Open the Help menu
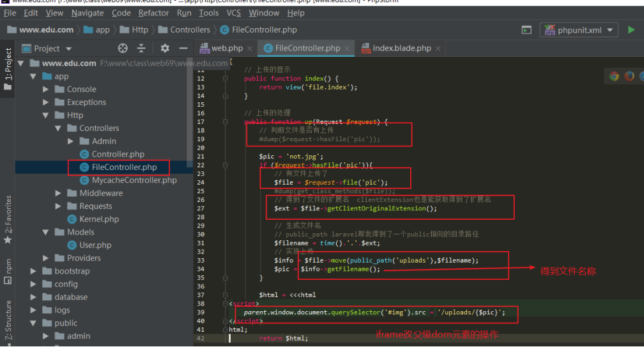Viewport: 644px width, 347px height. pos(296,13)
